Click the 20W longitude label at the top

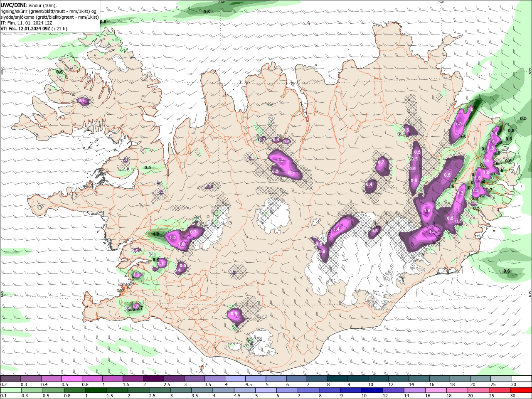coord(221,2)
